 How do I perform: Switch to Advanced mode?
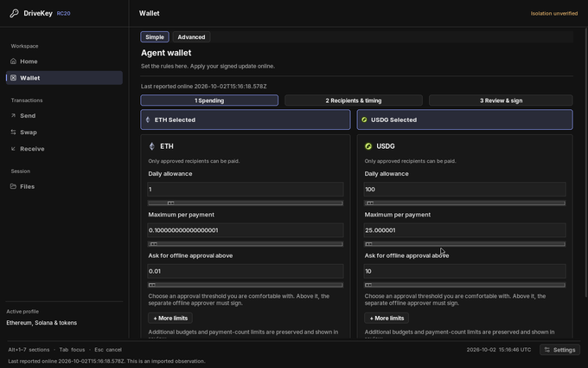191,36
